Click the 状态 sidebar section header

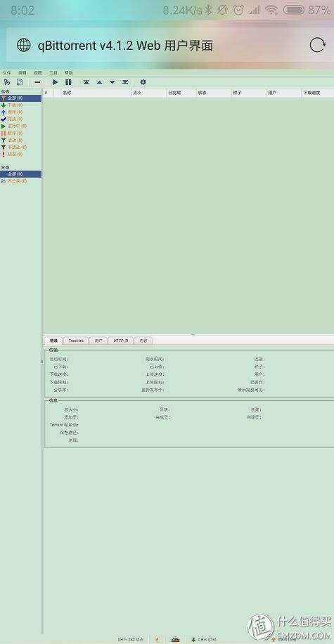tap(6, 91)
